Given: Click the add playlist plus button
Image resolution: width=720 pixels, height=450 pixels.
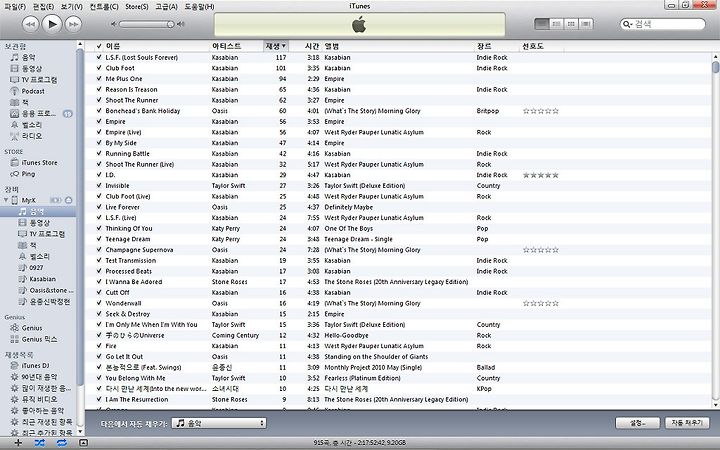Looking at the screenshot, I should click(x=18, y=443).
